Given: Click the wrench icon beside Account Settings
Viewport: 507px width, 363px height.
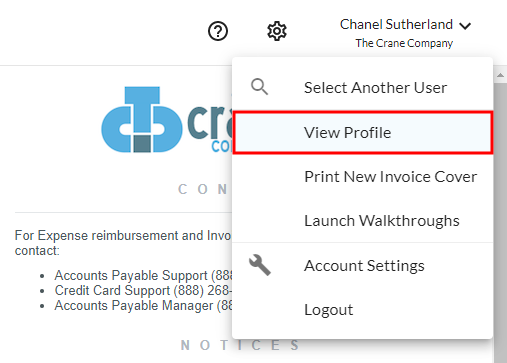Looking at the screenshot, I should pyautogui.click(x=260, y=265).
